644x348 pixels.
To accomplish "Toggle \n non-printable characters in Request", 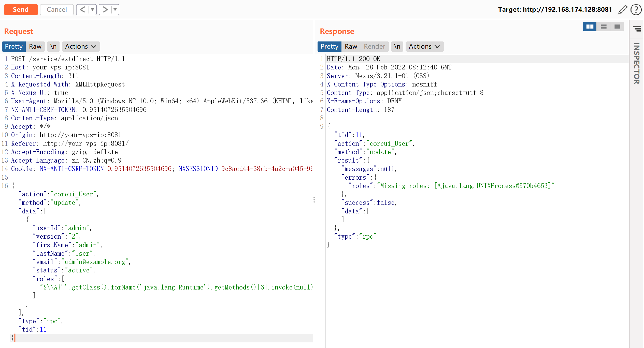I will point(53,47).
